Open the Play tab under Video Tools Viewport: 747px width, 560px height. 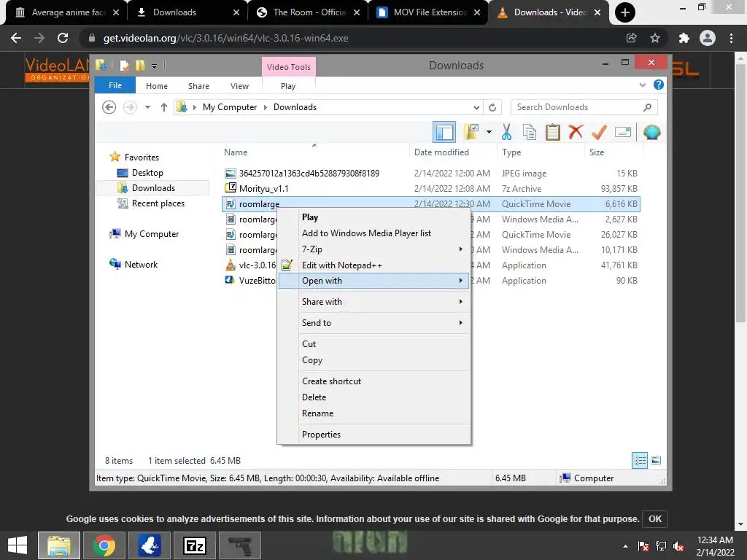tap(288, 86)
